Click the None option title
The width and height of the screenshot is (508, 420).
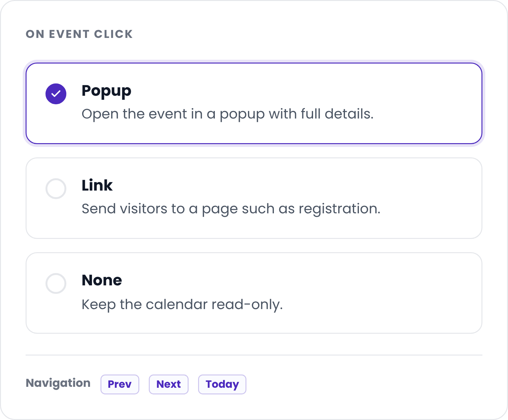click(102, 280)
